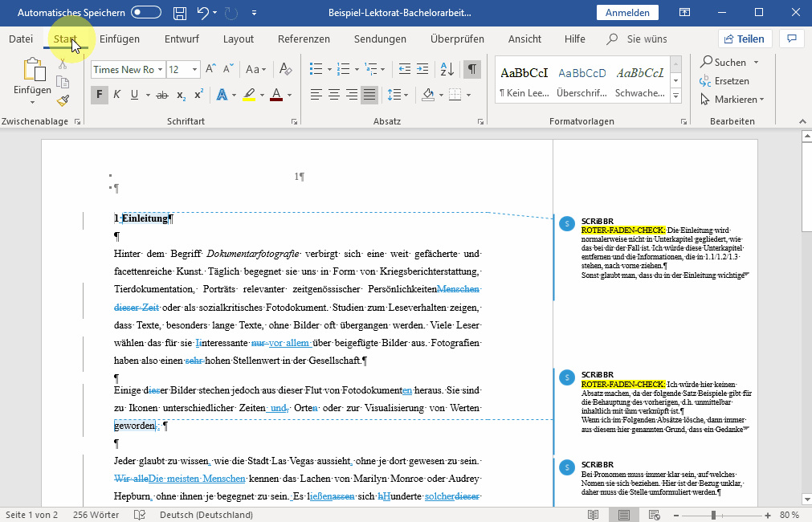Click the Ersetzen replace button
This screenshot has height=522, width=812.
[x=724, y=81]
